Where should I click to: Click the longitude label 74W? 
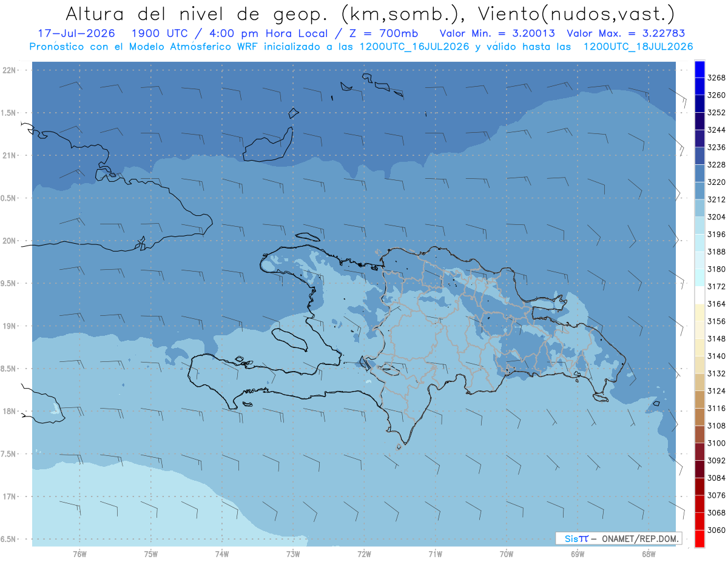(x=222, y=554)
